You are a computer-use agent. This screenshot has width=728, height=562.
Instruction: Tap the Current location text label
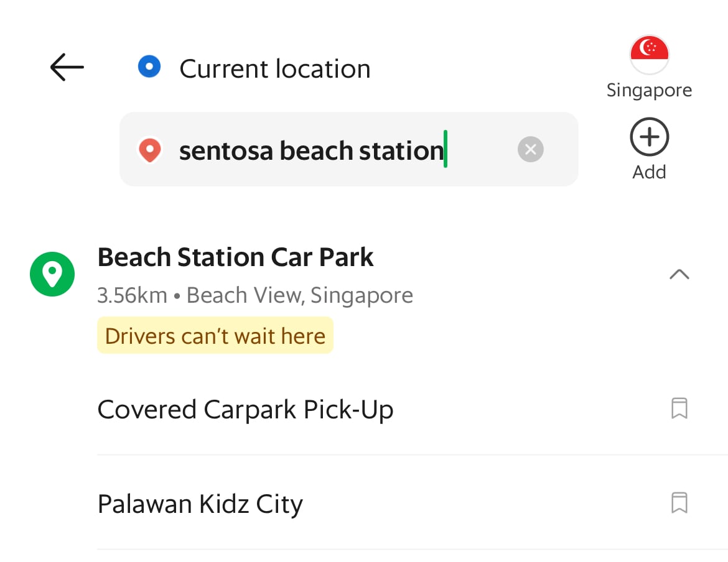[x=274, y=68]
